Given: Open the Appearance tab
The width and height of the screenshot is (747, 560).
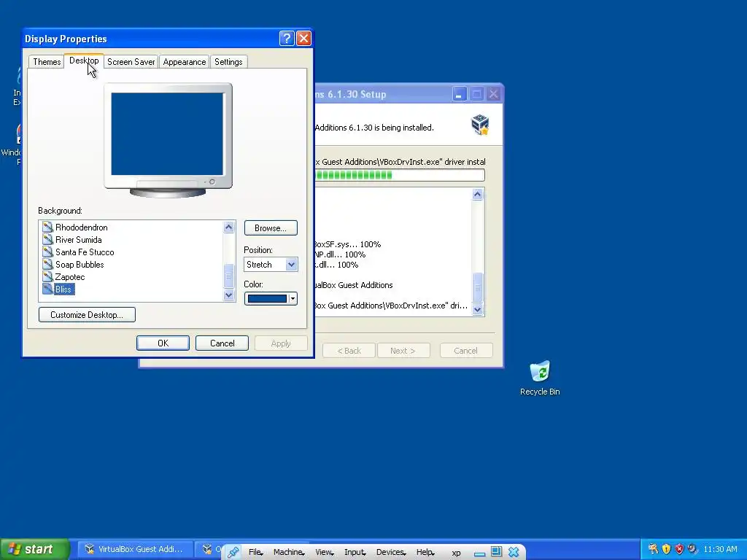Looking at the screenshot, I should pyautogui.click(x=185, y=62).
